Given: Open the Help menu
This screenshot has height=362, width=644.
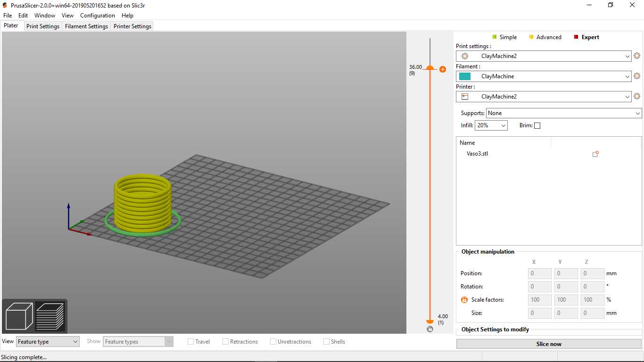Looking at the screenshot, I should 127,16.
